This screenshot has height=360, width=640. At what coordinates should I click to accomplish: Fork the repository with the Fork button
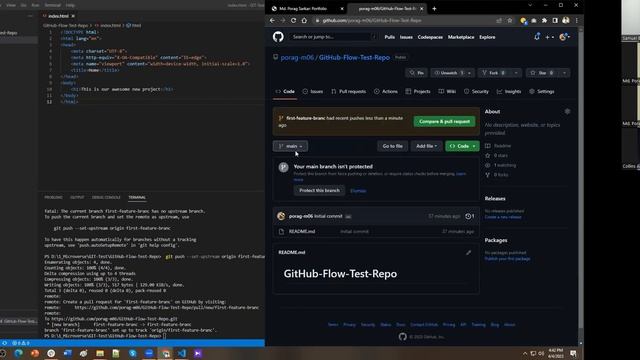tap(494, 73)
